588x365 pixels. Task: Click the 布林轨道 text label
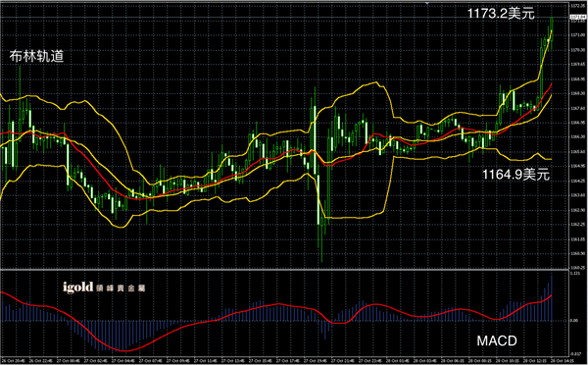click(36, 56)
